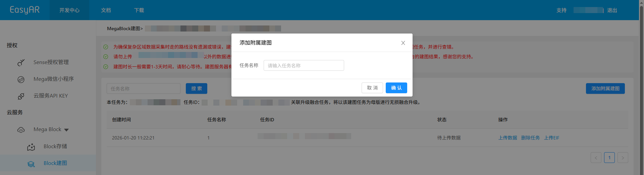Click the 退出 logout link
The image size is (644, 175).
(612, 10)
